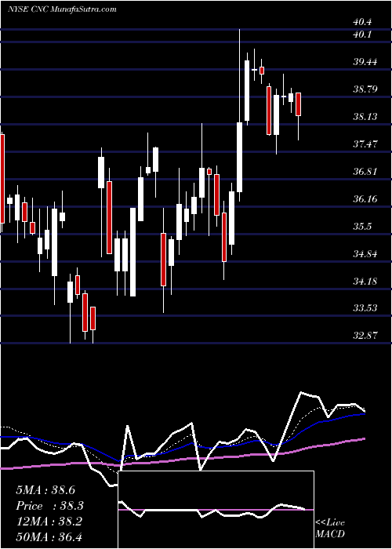Click the 32.87 price axis label
The height and width of the screenshot is (549, 392).
coord(365,336)
